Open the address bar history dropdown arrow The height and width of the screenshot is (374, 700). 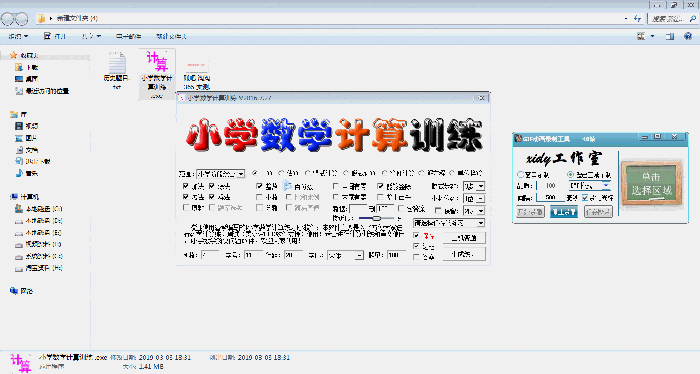(626, 18)
